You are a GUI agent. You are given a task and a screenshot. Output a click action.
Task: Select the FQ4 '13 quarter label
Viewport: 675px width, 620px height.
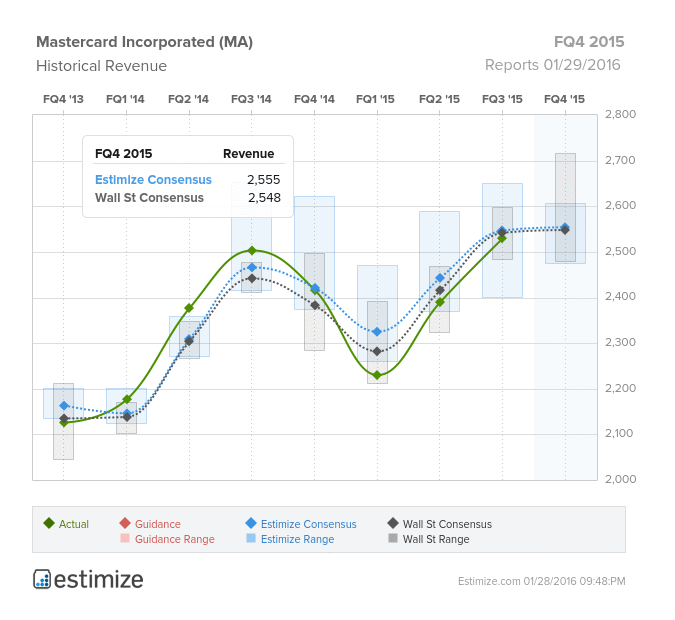(x=63, y=99)
